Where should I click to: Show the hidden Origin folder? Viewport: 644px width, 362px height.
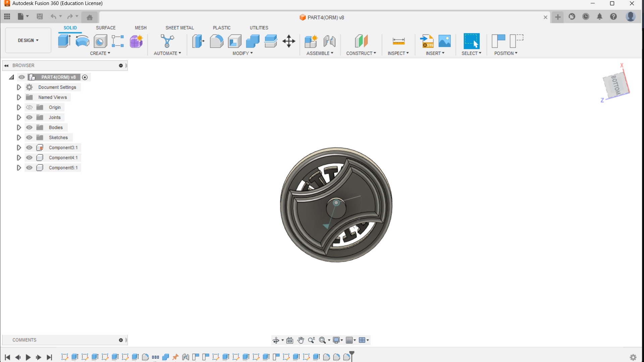(29, 107)
